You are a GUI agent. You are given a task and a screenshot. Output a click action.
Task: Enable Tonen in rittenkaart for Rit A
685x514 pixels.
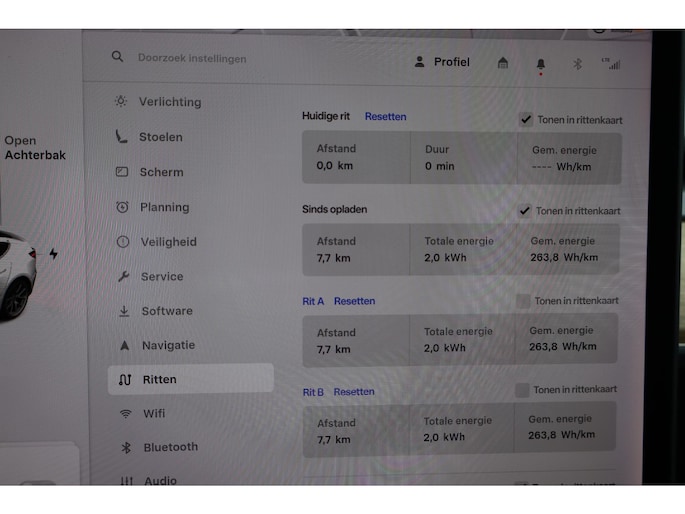click(x=523, y=300)
